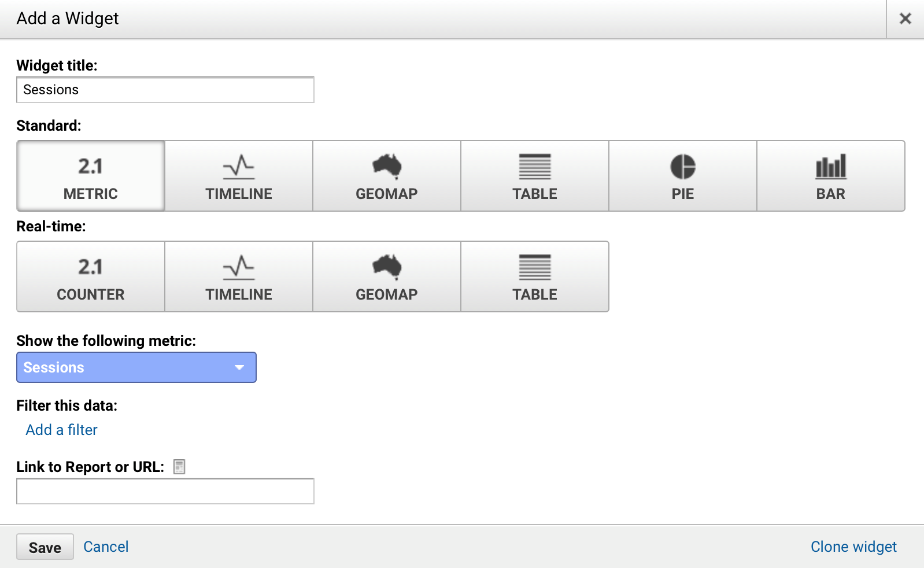Select the standard METRIC widget type
This screenshot has height=568, width=924.
(x=91, y=176)
